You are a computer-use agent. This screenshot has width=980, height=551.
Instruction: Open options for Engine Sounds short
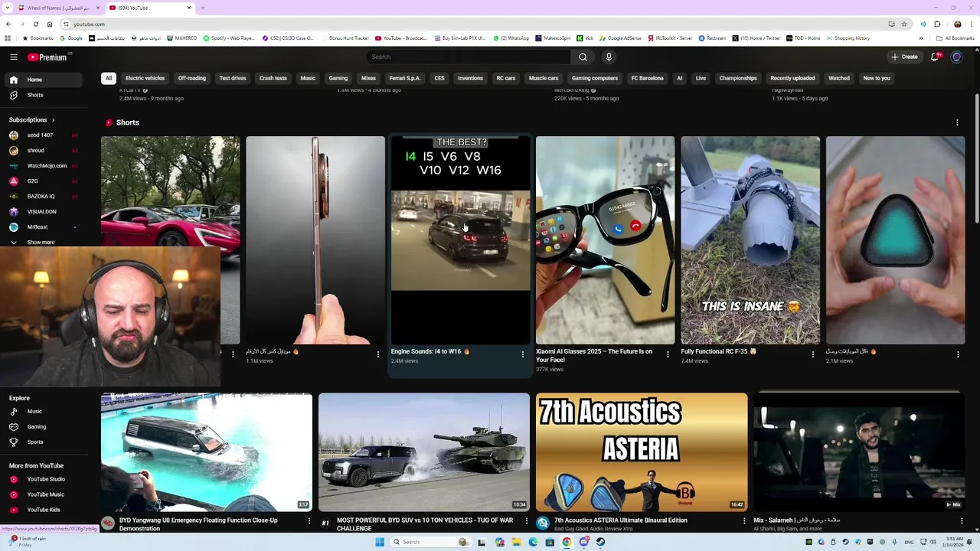(x=523, y=354)
